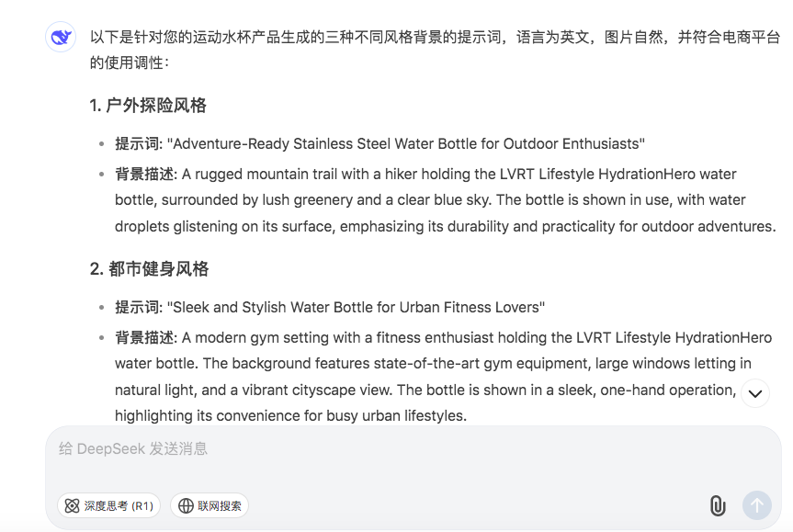Screen dimensions: 793x532
Task: Attach a file with the paperclip icon
Action: [717, 505]
